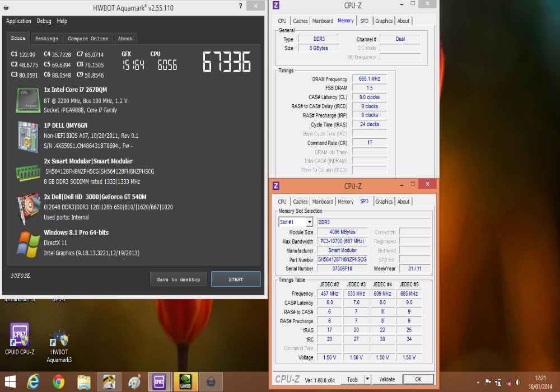The image size is (560, 392).
Task: Click OK in lower CPU-Z window
Action: pos(418,380)
